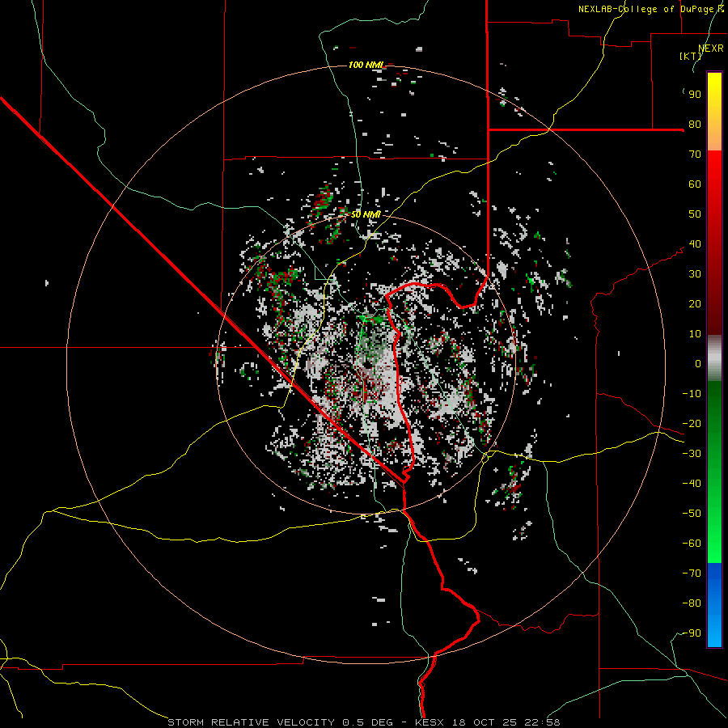Click the '90' value on velocity scale

[695, 95]
